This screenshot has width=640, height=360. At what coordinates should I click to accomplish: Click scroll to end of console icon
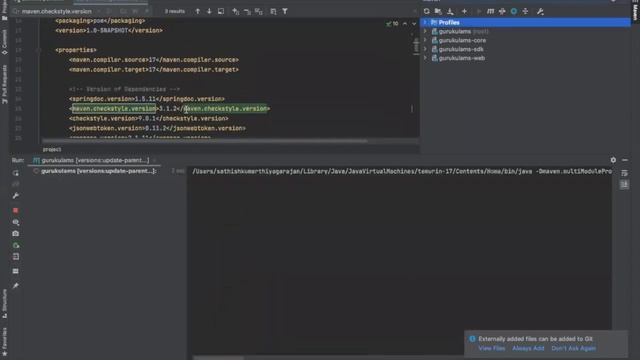tap(624, 185)
